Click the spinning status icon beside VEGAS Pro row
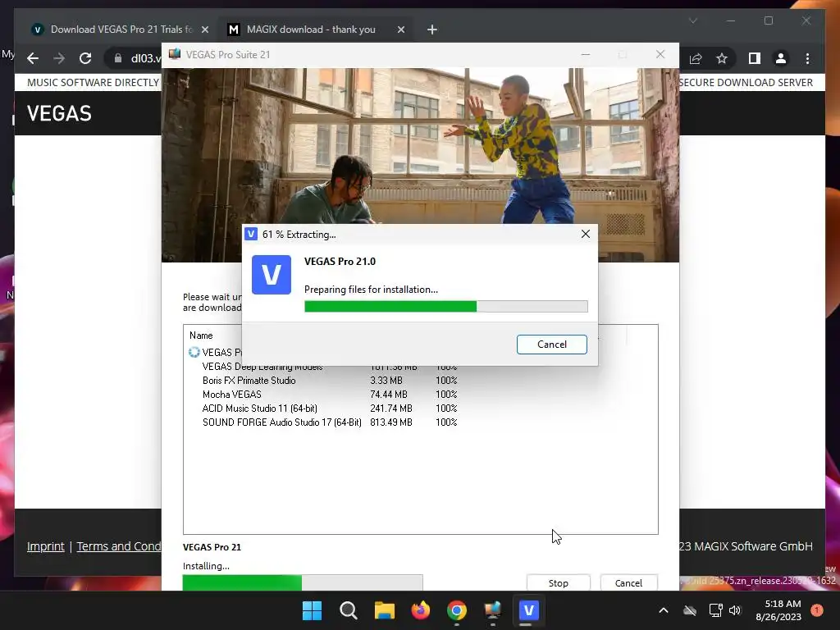840x630 pixels. 194,352
